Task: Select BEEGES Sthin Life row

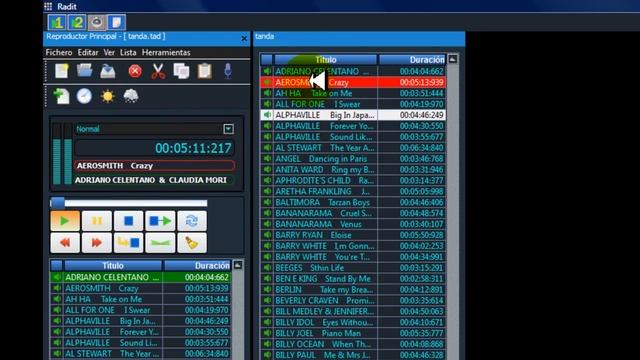Action: point(353,268)
